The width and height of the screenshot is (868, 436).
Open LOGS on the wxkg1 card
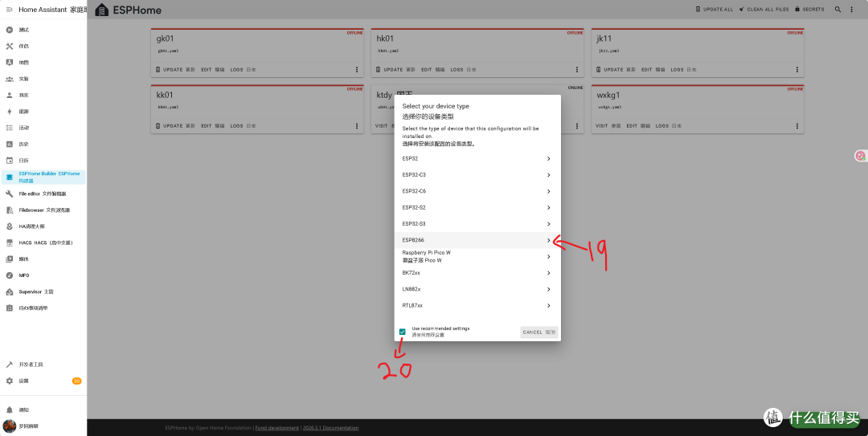[x=669, y=126]
